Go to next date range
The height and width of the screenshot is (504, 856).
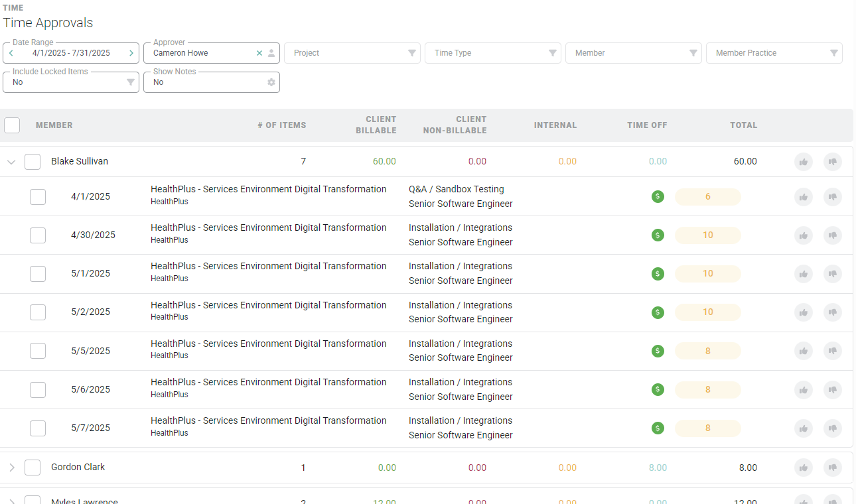coord(131,53)
